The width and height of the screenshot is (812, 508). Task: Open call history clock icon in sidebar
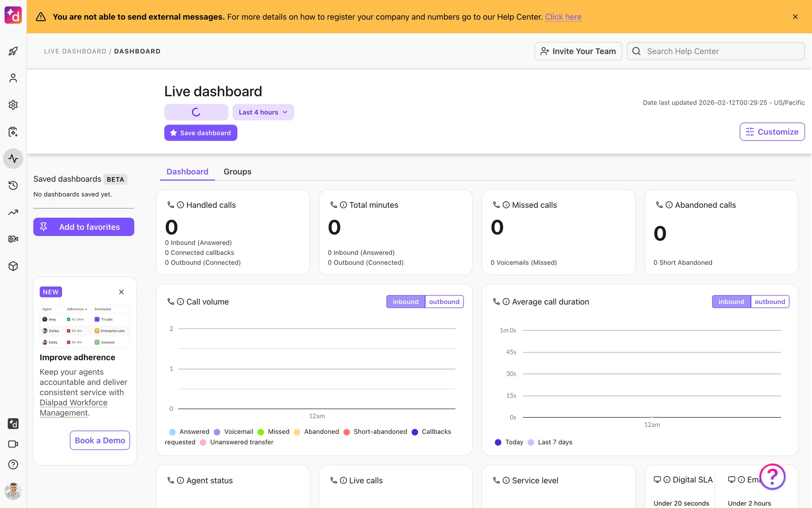click(x=13, y=185)
